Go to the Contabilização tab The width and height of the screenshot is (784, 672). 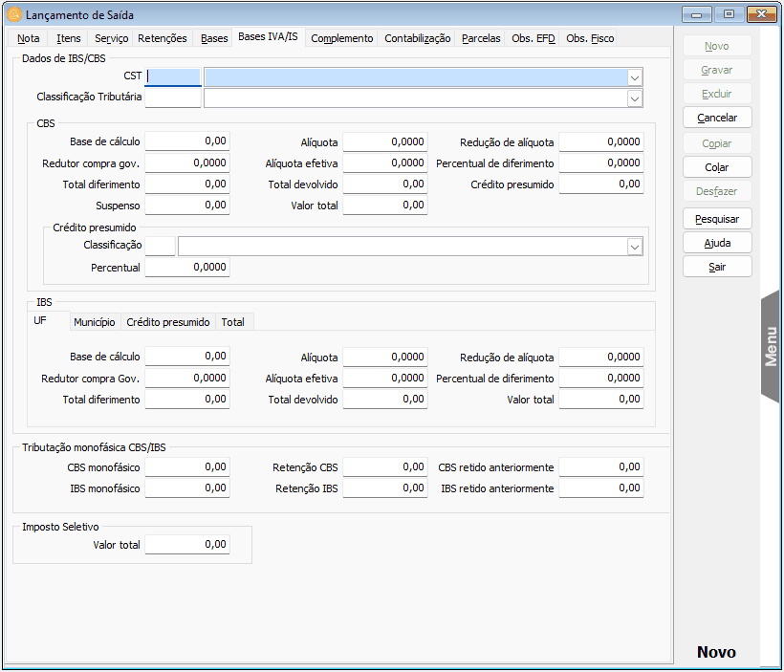click(417, 38)
